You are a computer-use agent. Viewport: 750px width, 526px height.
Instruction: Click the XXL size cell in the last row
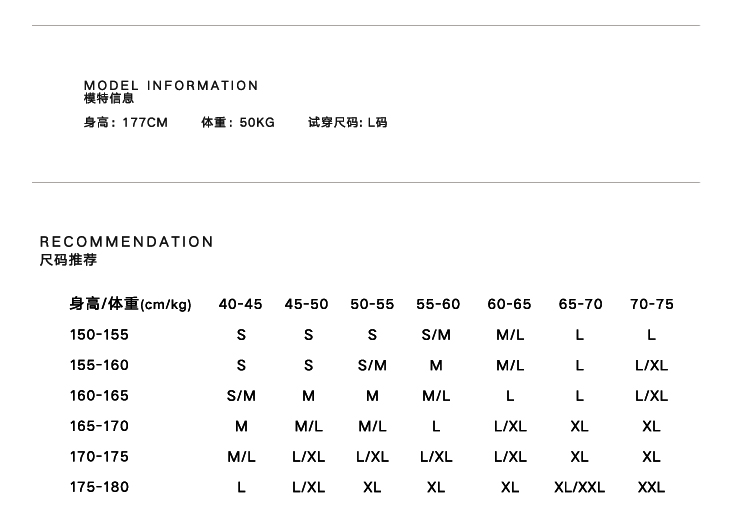pos(651,488)
